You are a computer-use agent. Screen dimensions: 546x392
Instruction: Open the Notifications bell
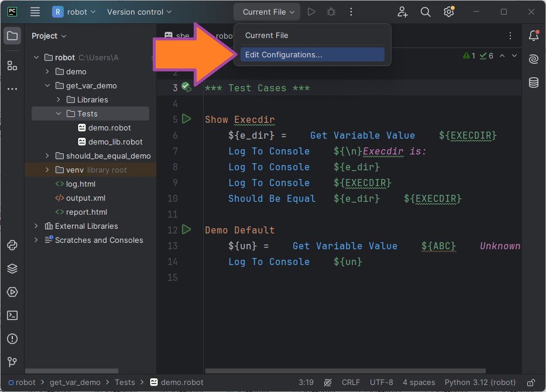point(534,36)
